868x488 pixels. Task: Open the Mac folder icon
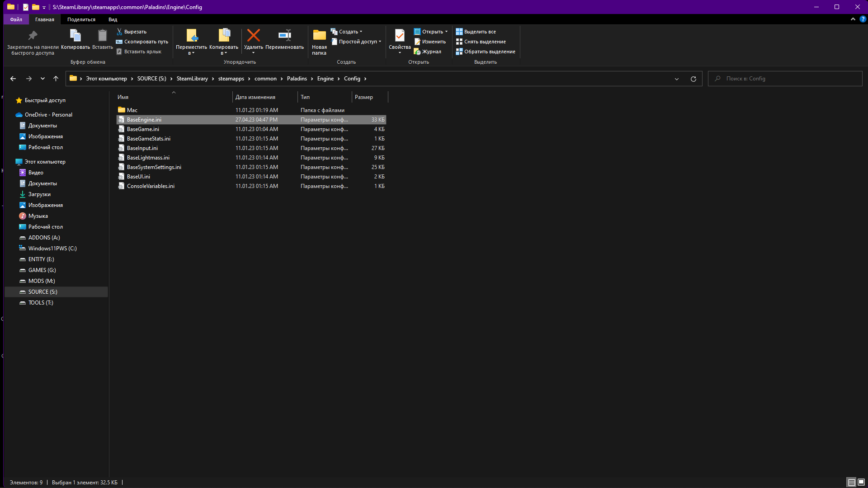(121, 110)
